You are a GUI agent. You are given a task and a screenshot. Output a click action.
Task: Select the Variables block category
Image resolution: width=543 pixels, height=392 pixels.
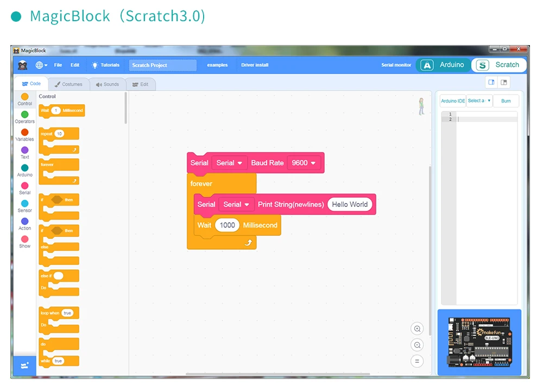pos(24,135)
